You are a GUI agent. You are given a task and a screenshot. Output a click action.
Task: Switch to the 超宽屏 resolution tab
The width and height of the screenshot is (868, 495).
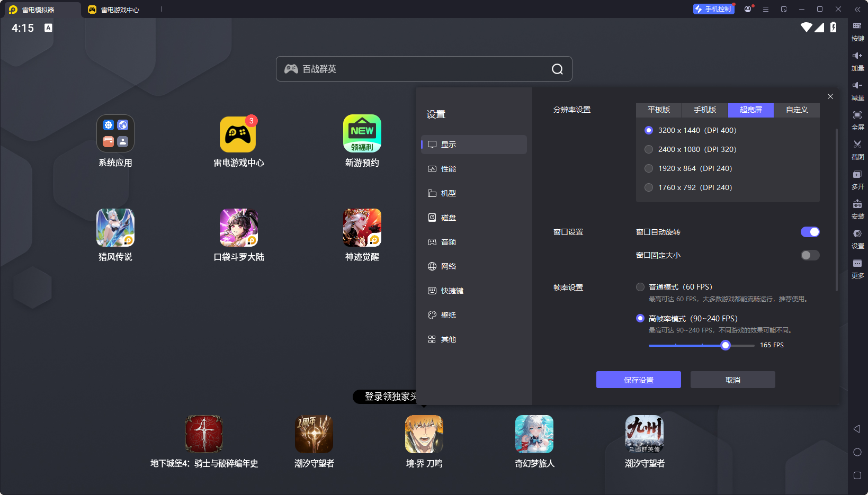(x=751, y=110)
